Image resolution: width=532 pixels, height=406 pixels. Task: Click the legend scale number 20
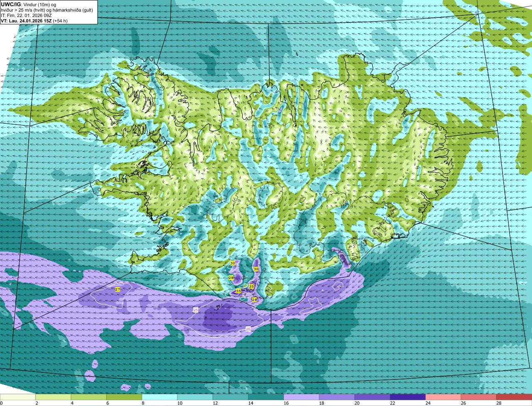pos(357,403)
